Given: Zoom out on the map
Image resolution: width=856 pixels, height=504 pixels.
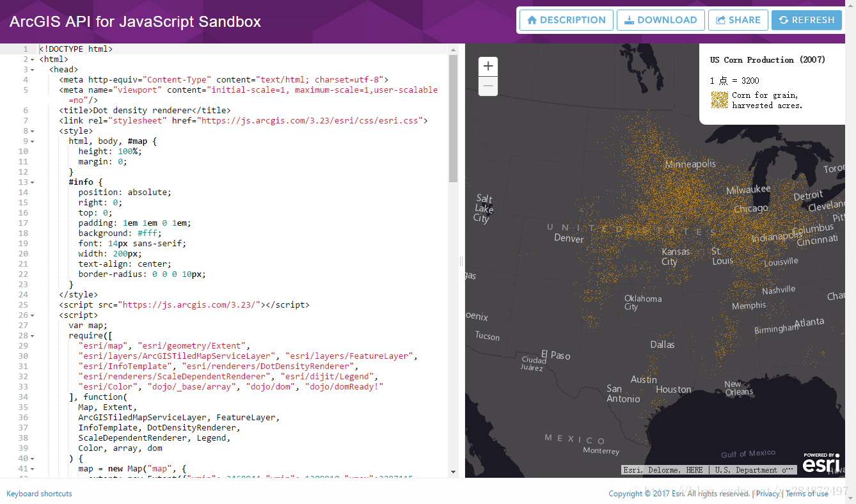Looking at the screenshot, I should (488, 86).
